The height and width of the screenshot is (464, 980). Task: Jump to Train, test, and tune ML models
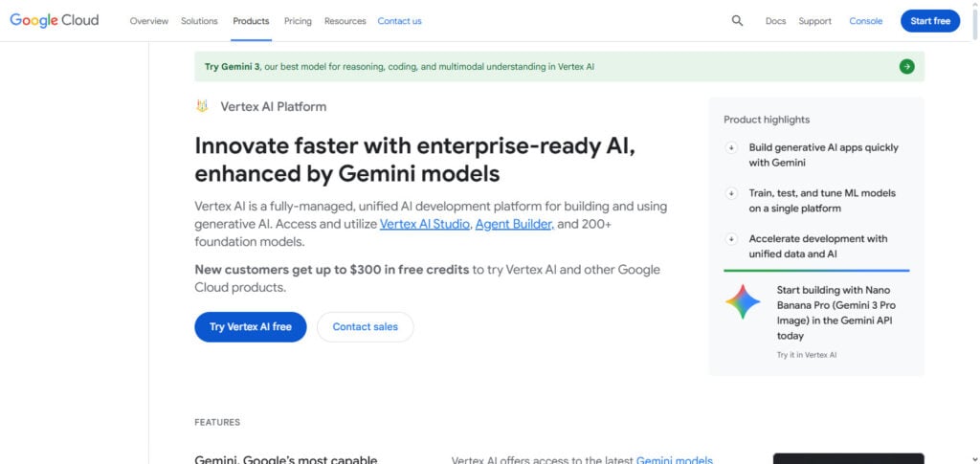click(x=822, y=201)
